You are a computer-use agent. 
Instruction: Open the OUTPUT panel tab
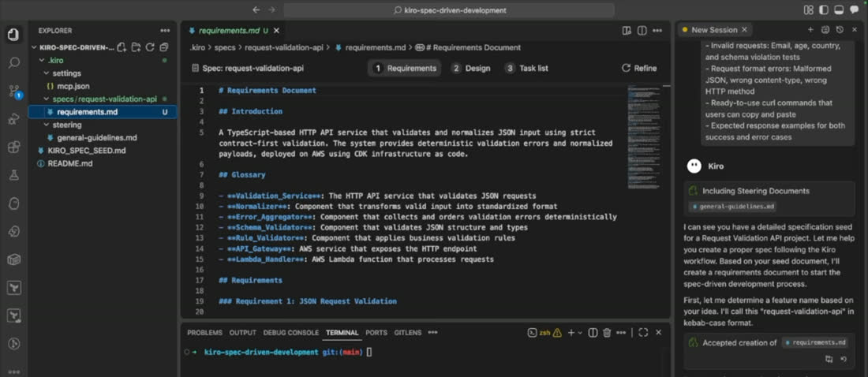[242, 333]
